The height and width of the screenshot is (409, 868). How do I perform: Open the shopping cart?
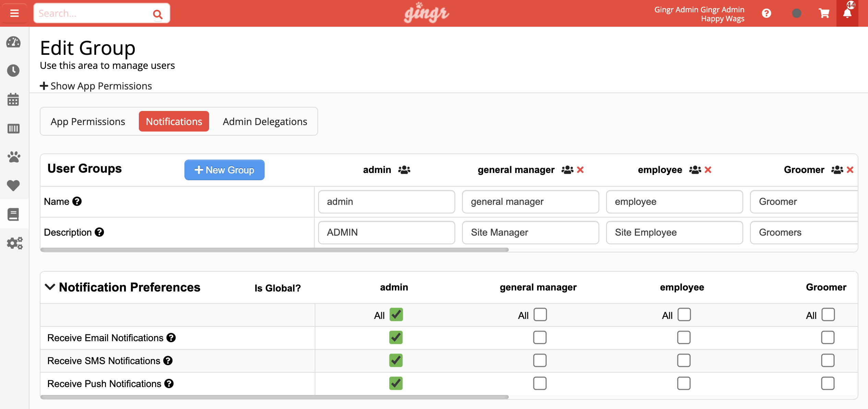[x=824, y=13]
